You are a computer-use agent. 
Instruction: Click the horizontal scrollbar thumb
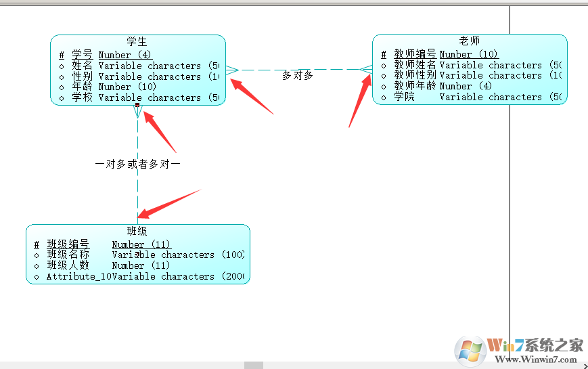254,365
